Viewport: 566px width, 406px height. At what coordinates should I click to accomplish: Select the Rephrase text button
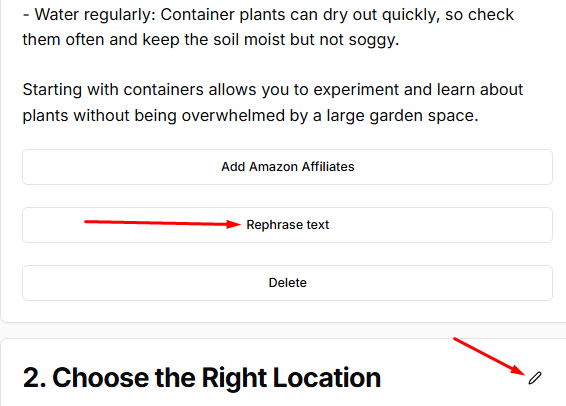287,225
